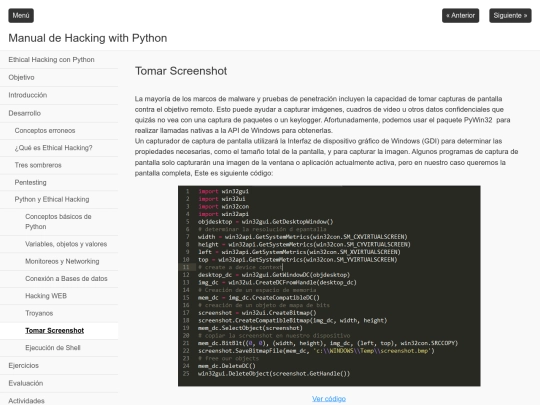Open Conceptos erroneos in sidebar
Screen dimensions: 540x405
click(45, 131)
